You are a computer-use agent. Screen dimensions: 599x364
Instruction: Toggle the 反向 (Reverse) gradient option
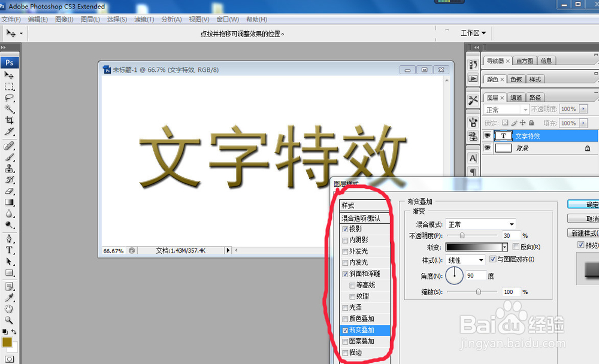pos(516,247)
